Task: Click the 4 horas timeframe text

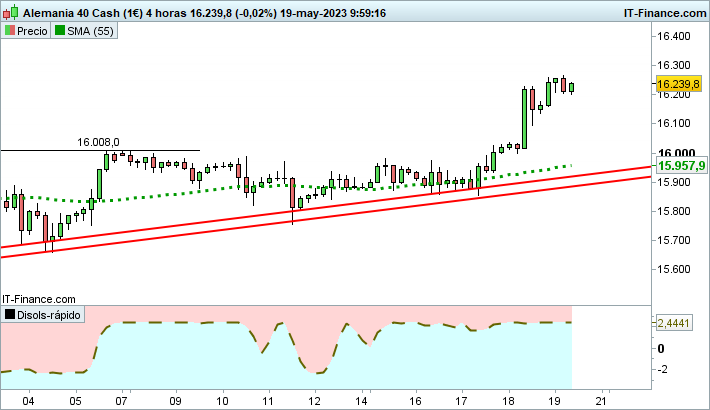Action: point(166,13)
